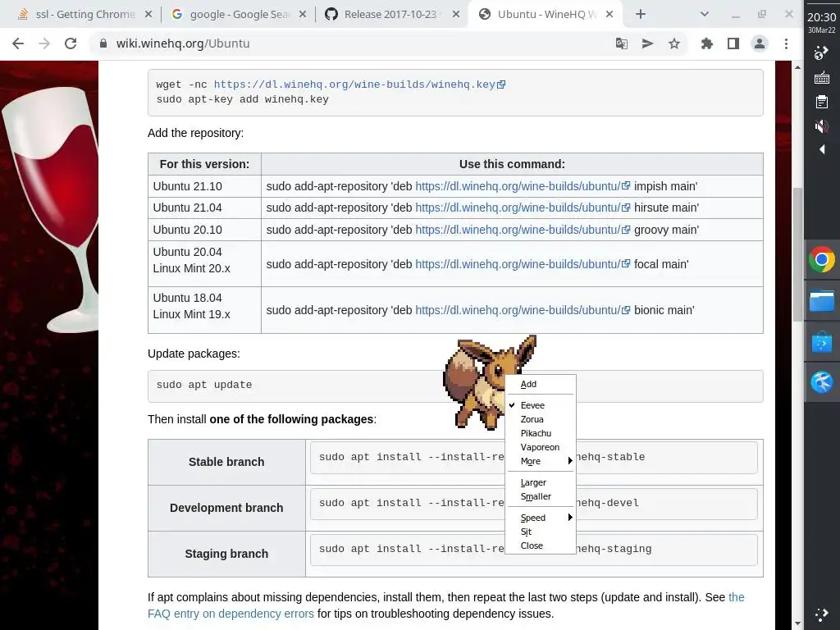Open the repository link in the groovy row
The height and width of the screenshot is (630, 840).
523,230
